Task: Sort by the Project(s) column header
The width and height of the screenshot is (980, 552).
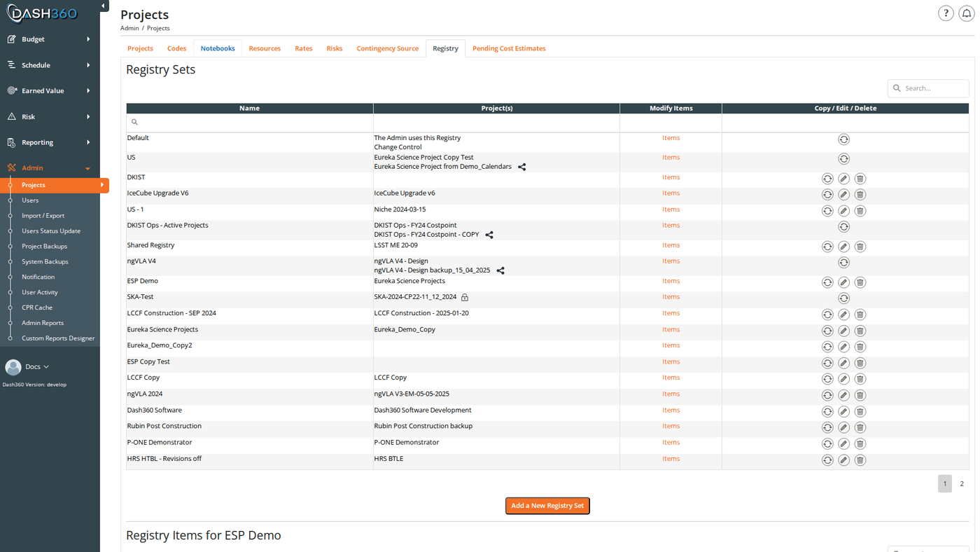Action: click(497, 109)
